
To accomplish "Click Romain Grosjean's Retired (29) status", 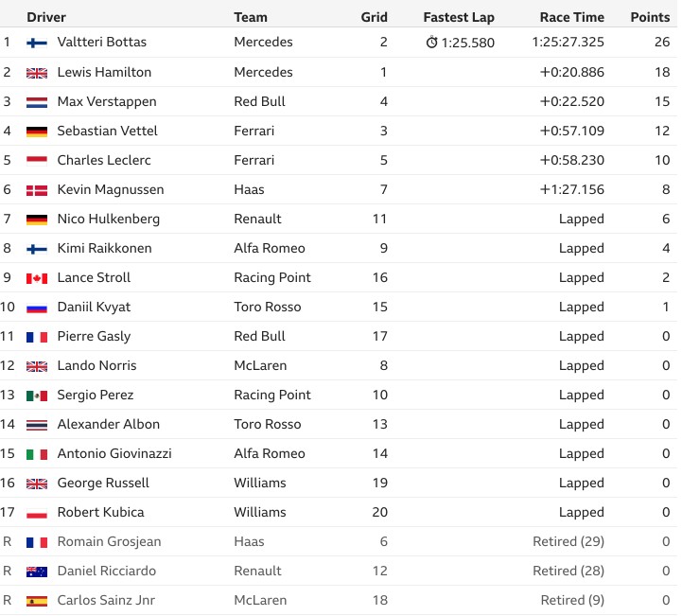I will click(x=568, y=541).
